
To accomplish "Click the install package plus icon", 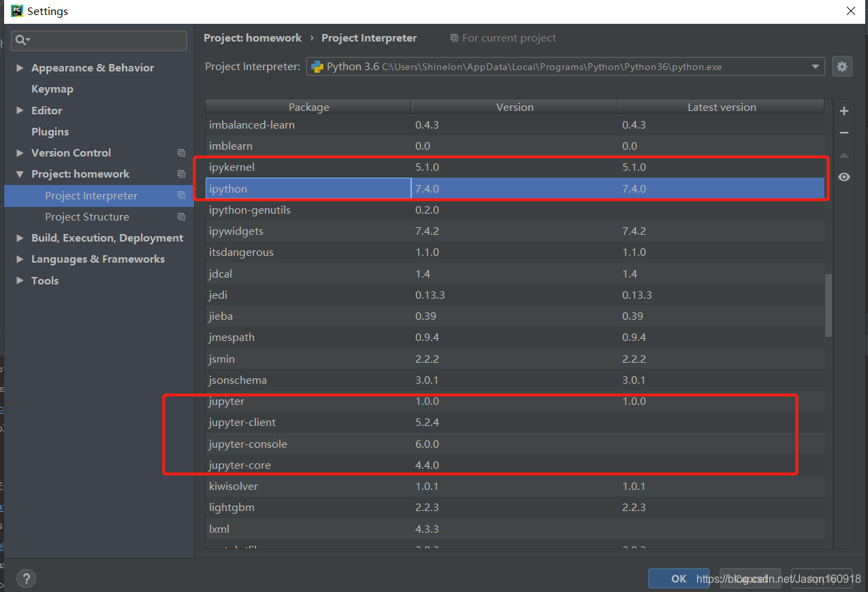I will [844, 111].
